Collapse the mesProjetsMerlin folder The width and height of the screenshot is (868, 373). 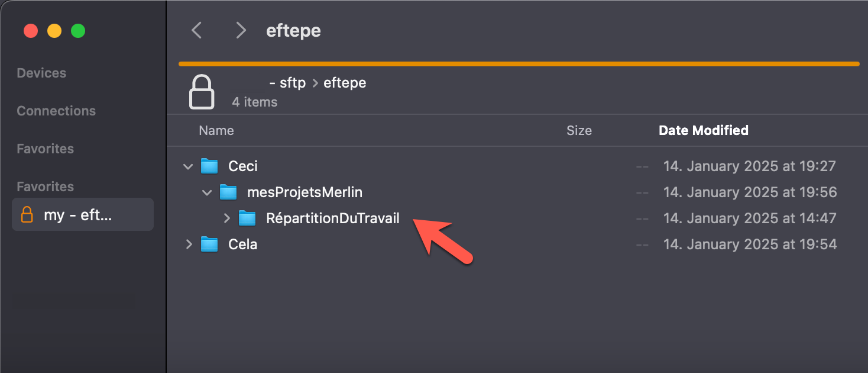206,192
